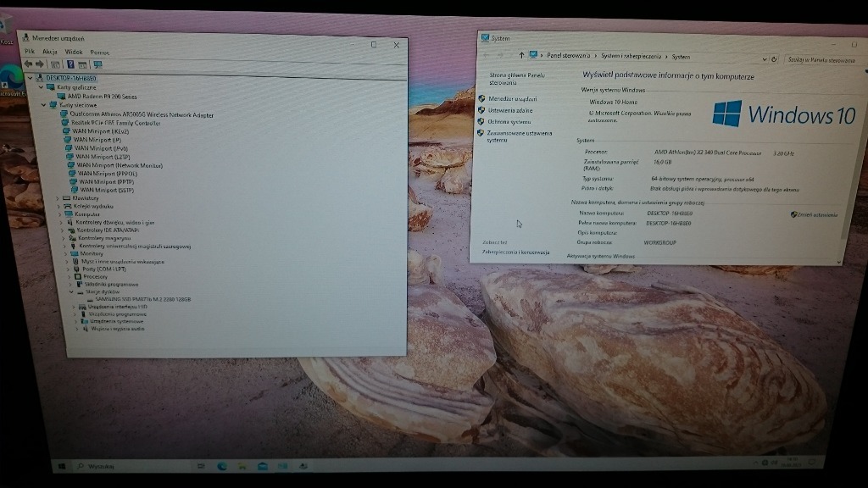Image resolution: width=868 pixels, height=488 pixels.
Task: Click the Wyszukaj taskbar search box
Action: pyautogui.click(x=131, y=467)
